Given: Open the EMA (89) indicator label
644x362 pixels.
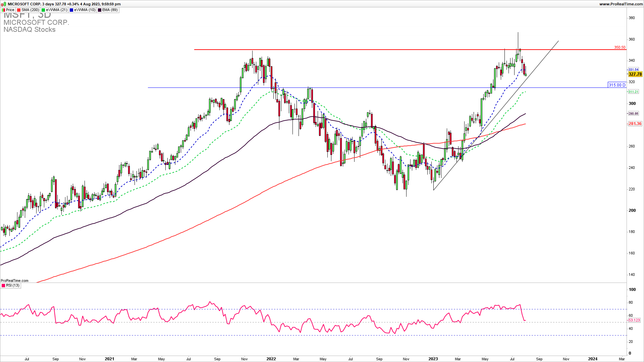Looking at the screenshot, I should pos(108,10).
